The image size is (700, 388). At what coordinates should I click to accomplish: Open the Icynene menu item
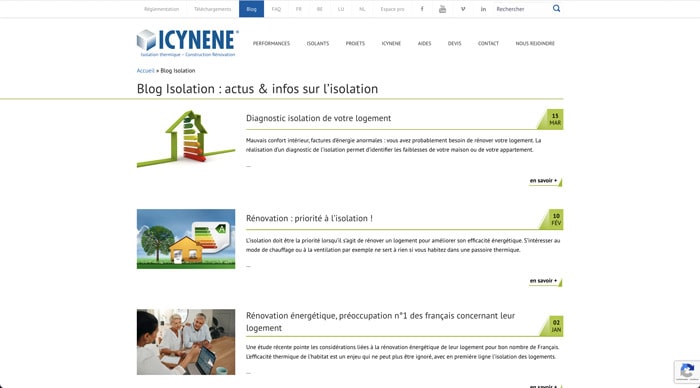(391, 43)
